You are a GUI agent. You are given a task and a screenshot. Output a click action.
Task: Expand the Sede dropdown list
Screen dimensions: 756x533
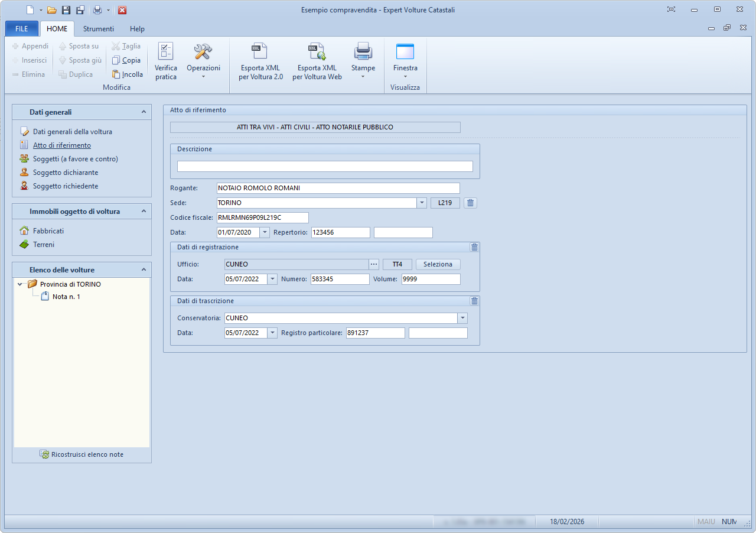422,203
